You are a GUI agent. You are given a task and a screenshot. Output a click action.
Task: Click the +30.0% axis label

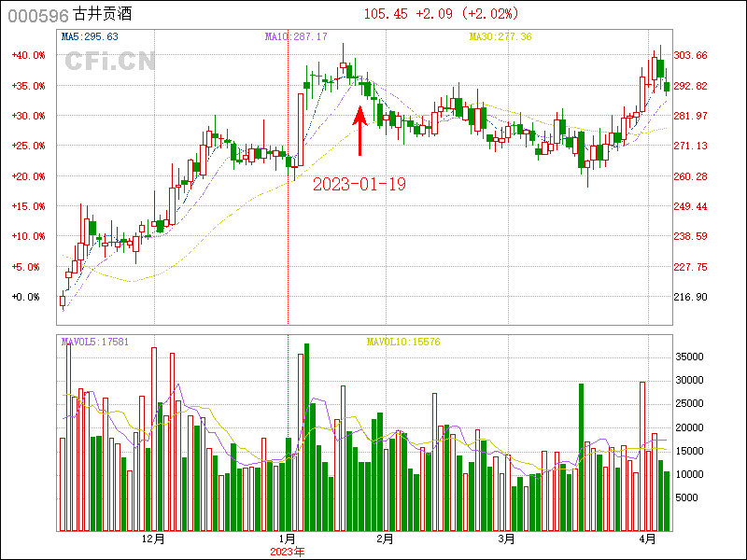pos(28,116)
